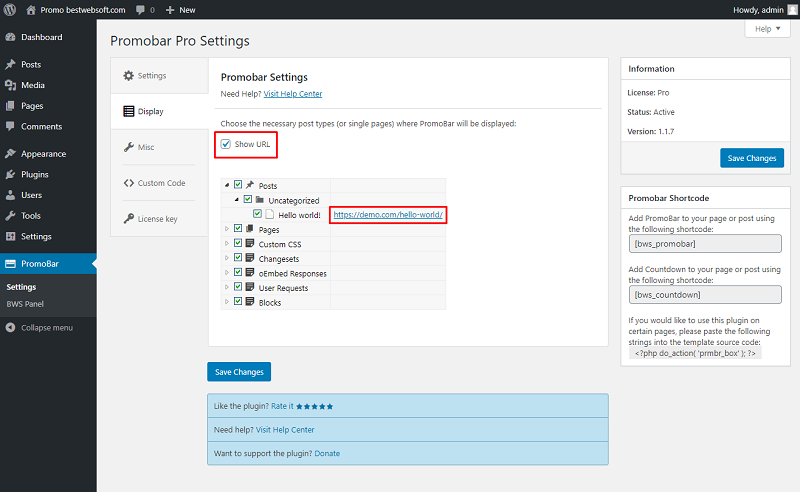
Task: Click the sidebar Settings sliders icon
Action: (x=10, y=236)
